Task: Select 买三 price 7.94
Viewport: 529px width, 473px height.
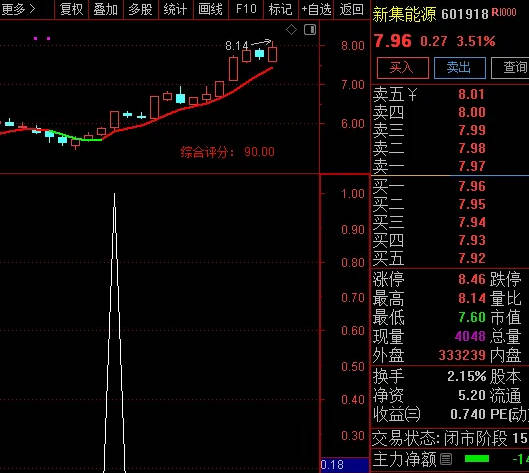Action: tap(471, 222)
